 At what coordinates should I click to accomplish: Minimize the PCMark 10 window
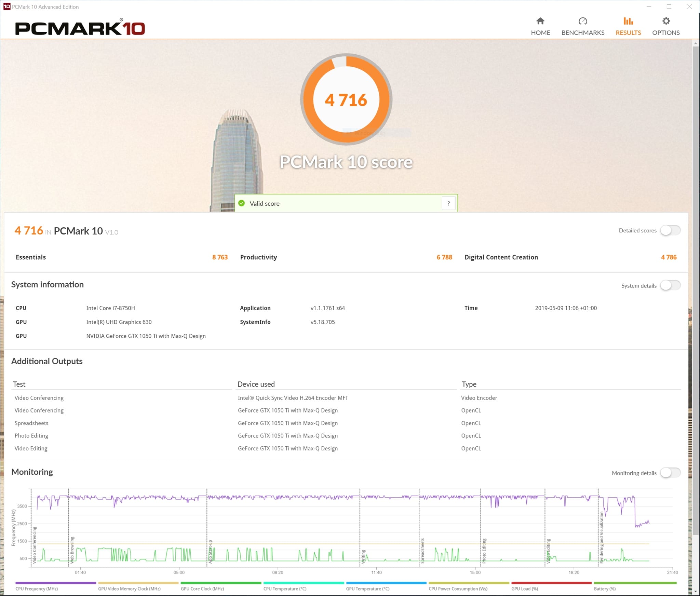tap(649, 6)
